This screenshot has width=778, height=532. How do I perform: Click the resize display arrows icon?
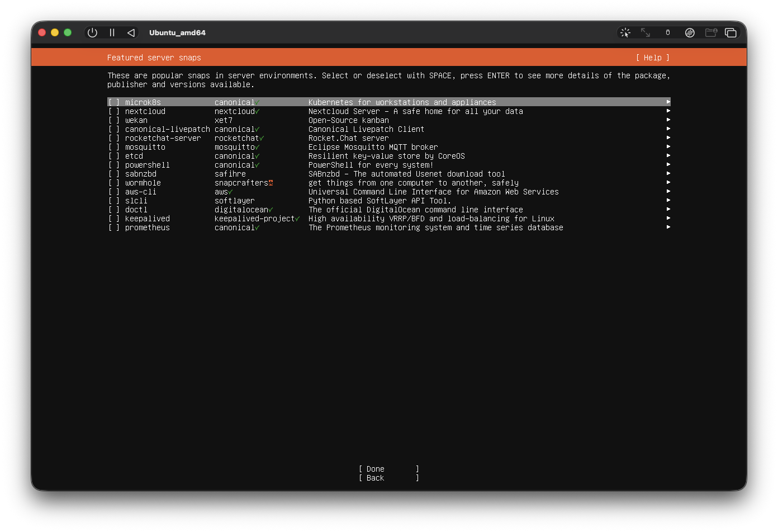coord(646,33)
